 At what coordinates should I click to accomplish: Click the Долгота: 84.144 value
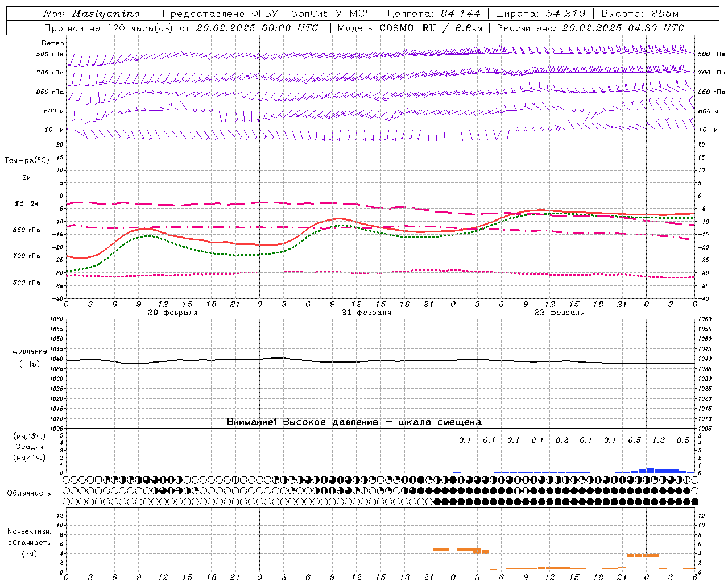[433, 14]
